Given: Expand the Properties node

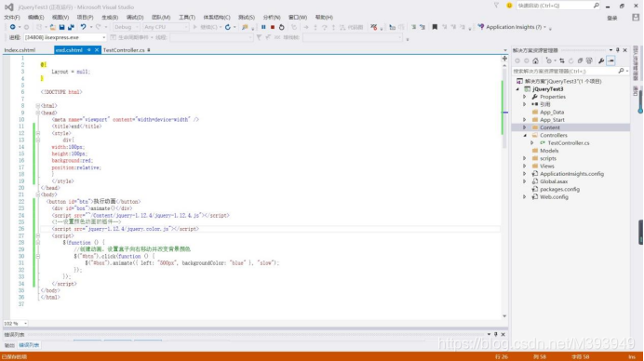Looking at the screenshot, I should (525, 97).
